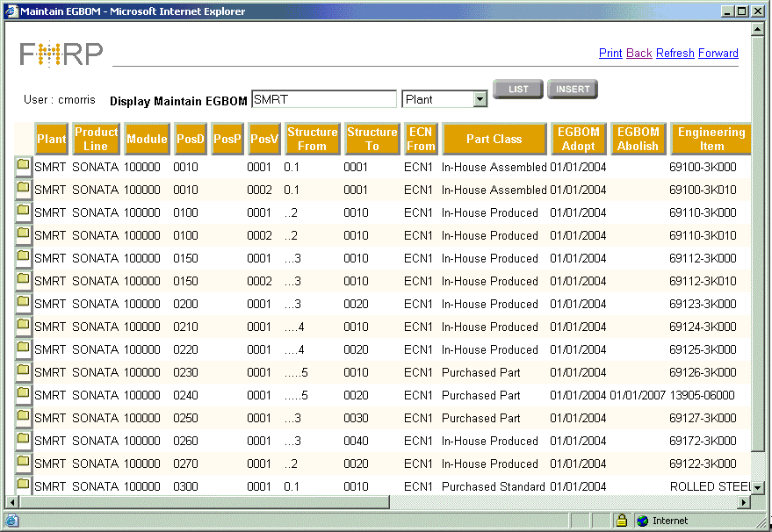Image resolution: width=772 pixels, height=532 pixels.
Task: Sort by the Product Line column header
Action: (96, 139)
